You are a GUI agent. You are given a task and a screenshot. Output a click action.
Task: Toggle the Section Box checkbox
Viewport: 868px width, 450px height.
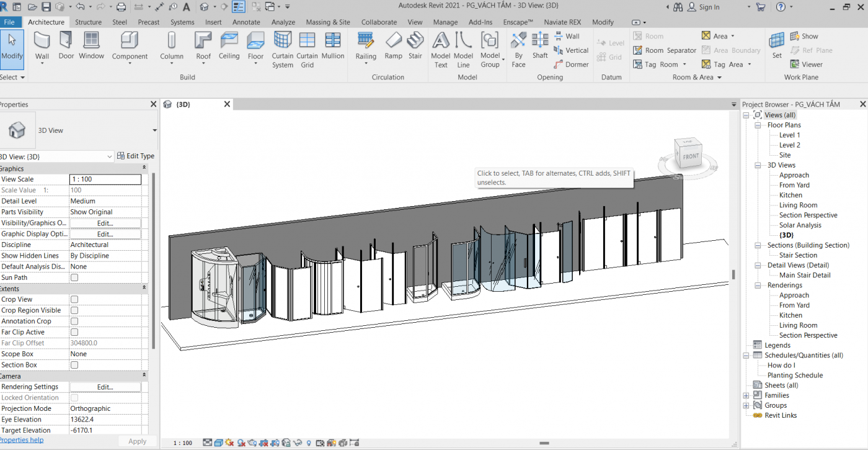[74, 365]
